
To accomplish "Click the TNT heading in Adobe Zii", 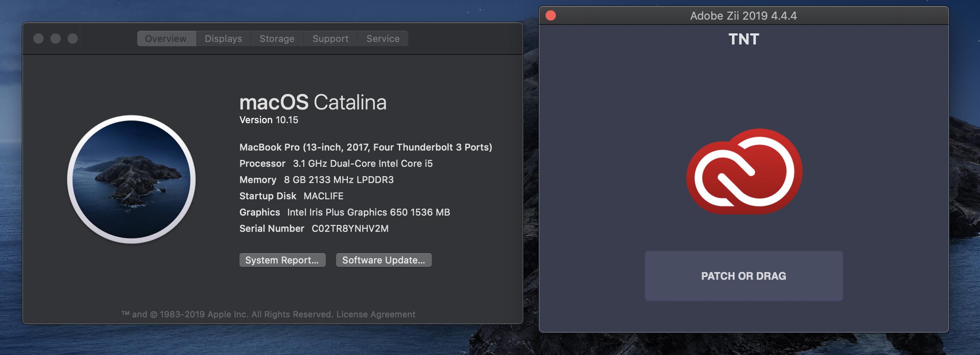I will pyautogui.click(x=744, y=39).
